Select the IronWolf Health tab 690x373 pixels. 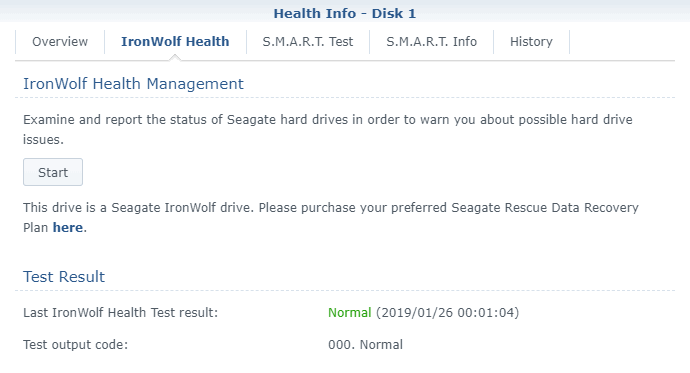coord(175,42)
